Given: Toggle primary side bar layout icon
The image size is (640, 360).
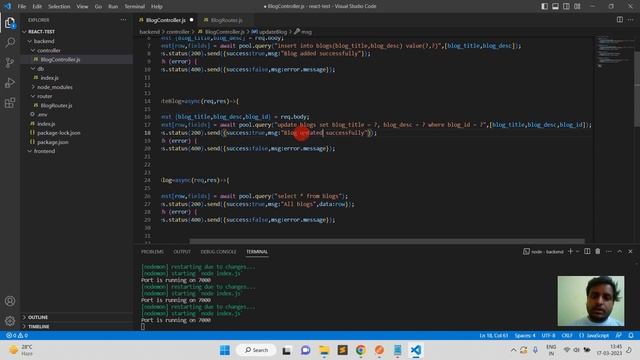Looking at the screenshot, I should 544,6.
